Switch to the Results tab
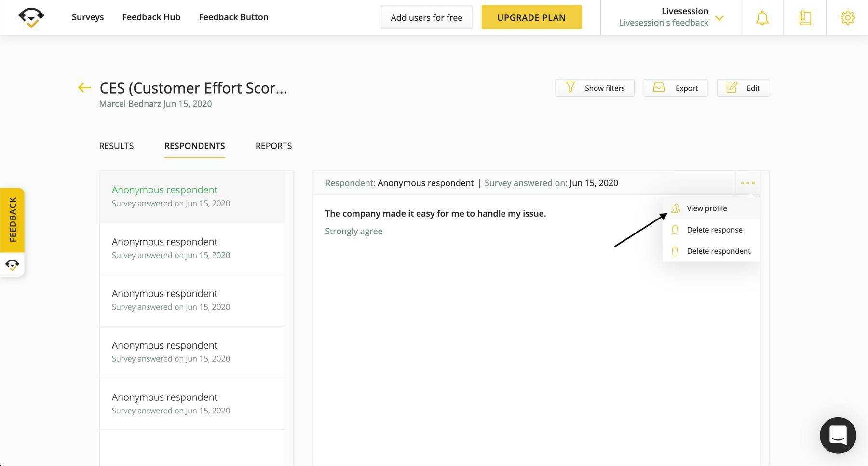 pos(116,146)
